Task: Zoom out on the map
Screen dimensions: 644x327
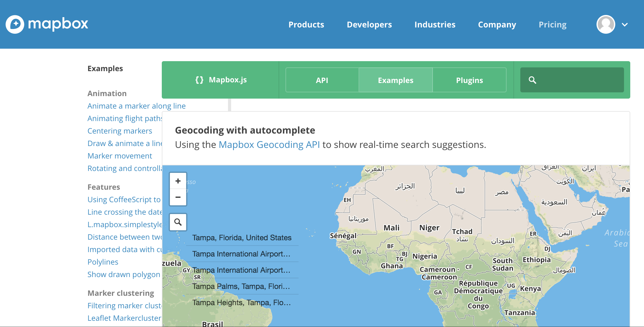Action: tap(178, 197)
